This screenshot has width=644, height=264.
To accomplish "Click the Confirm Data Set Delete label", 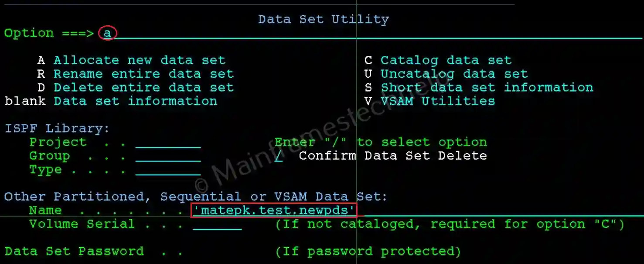I will click(x=393, y=155).
